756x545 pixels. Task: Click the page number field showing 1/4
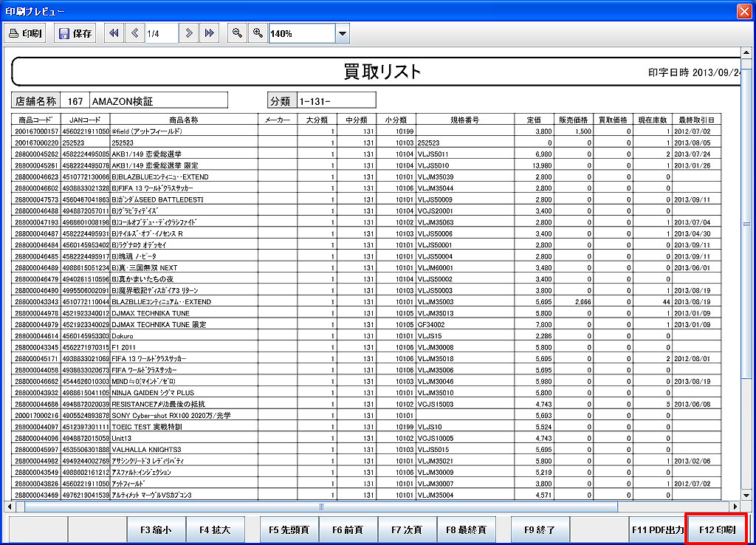click(161, 33)
